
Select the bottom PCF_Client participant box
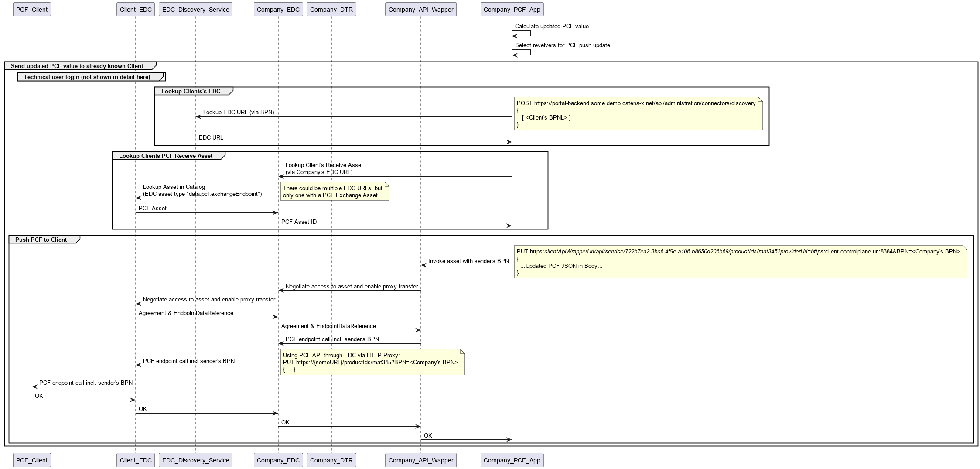click(32, 460)
